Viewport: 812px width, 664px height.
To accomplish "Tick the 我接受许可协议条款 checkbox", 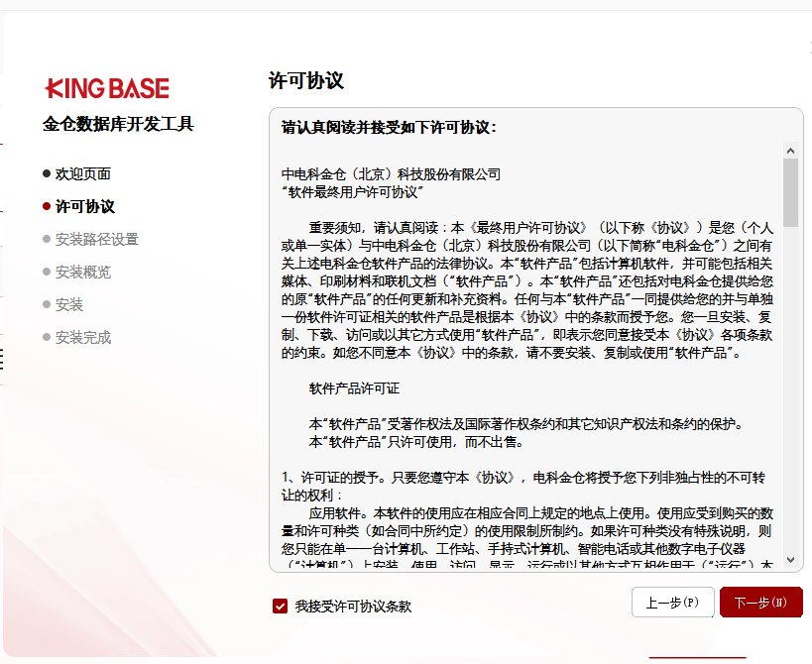I will (281, 606).
